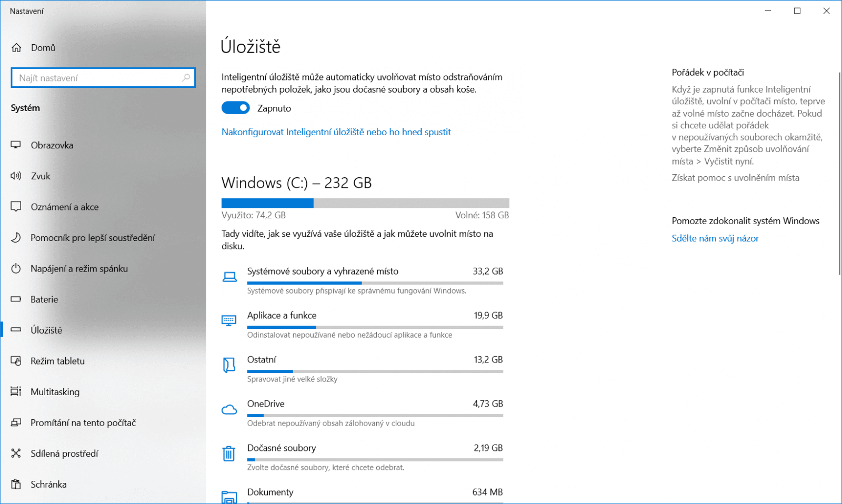Image resolution: width=842 pixels, height=504 pixels.
Task: Toggle the Inteligentní úložiště Zapnuto switch
Action: click(235, 108)
